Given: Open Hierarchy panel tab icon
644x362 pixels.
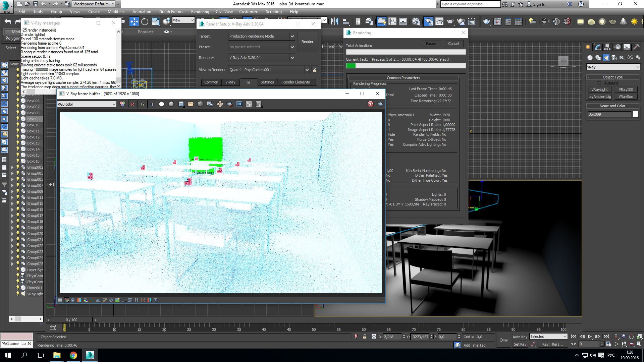Looking at the screenshot, I should click(607, 47).
